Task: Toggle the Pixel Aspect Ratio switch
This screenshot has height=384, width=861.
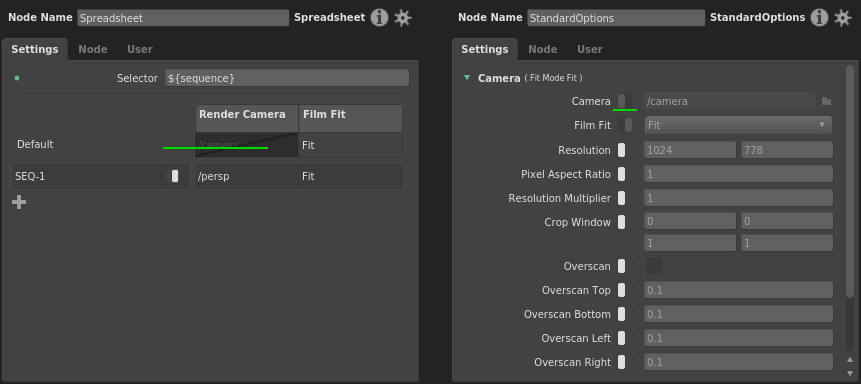Action: (x=624, y=174)
